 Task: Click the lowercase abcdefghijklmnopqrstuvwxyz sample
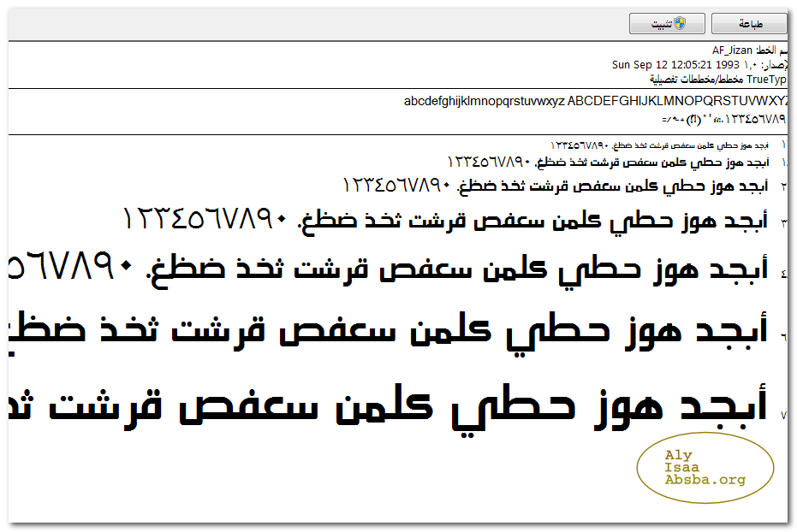click(x=484, y=101)
